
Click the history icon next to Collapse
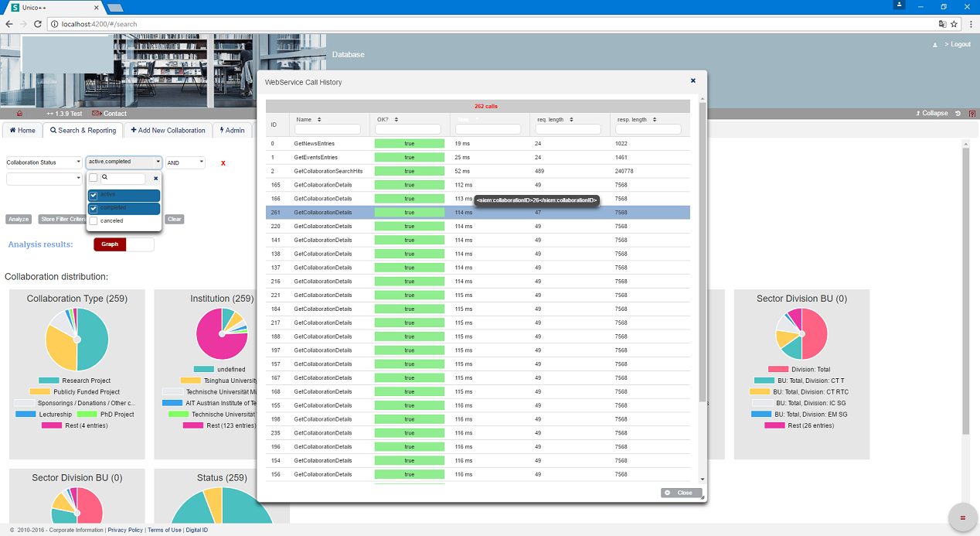[958, 114]
